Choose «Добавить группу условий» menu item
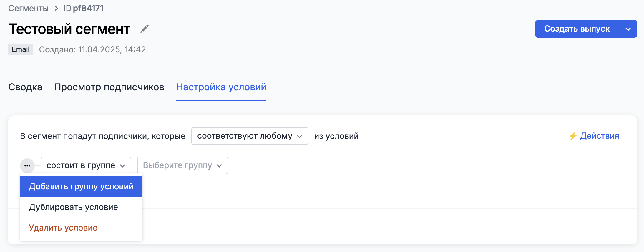 81,186
